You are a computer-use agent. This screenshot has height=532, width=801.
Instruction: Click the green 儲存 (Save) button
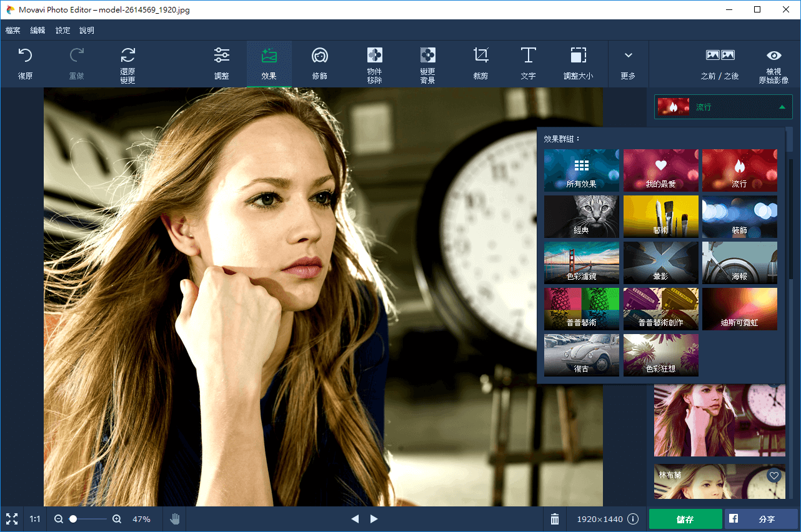click(x=685, y=519)
